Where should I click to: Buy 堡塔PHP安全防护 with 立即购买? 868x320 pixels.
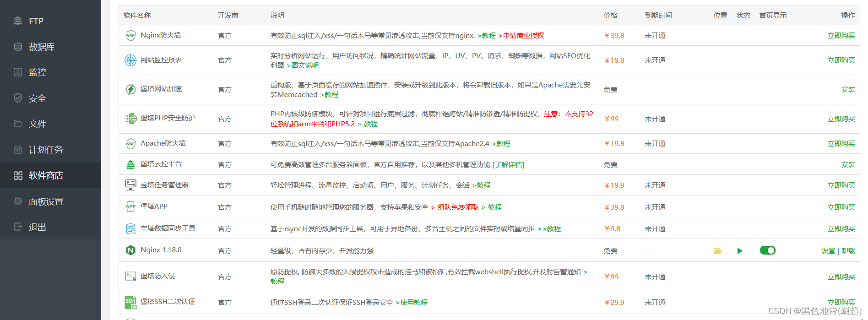click(x=841, y=119)
